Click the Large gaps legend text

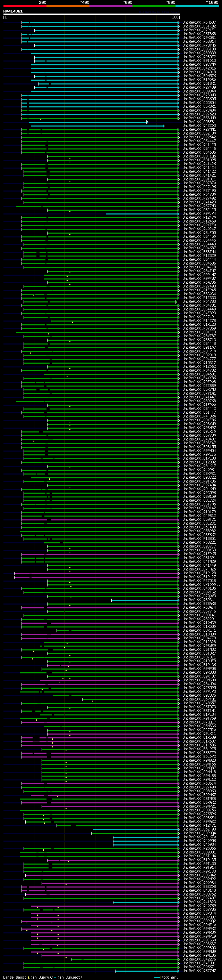(x=43, y=977)
